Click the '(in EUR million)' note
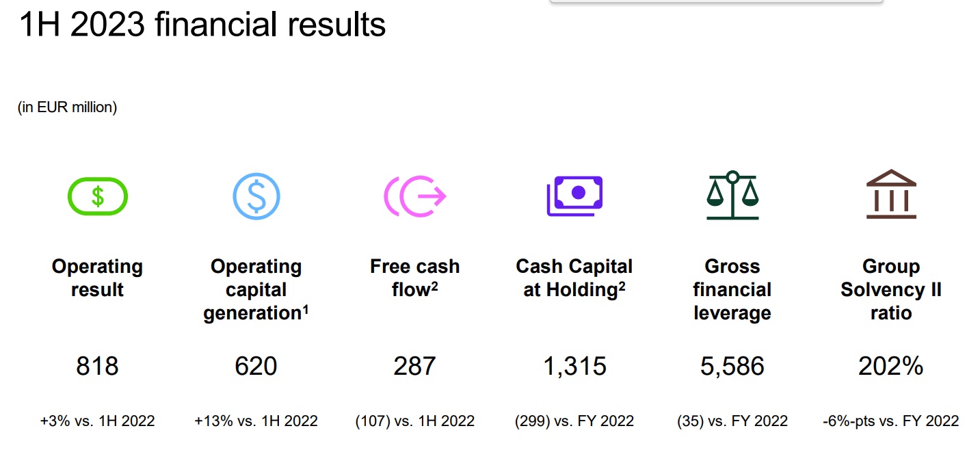The height and width of the screenshot is (463, 980). [x=68, y=107]
